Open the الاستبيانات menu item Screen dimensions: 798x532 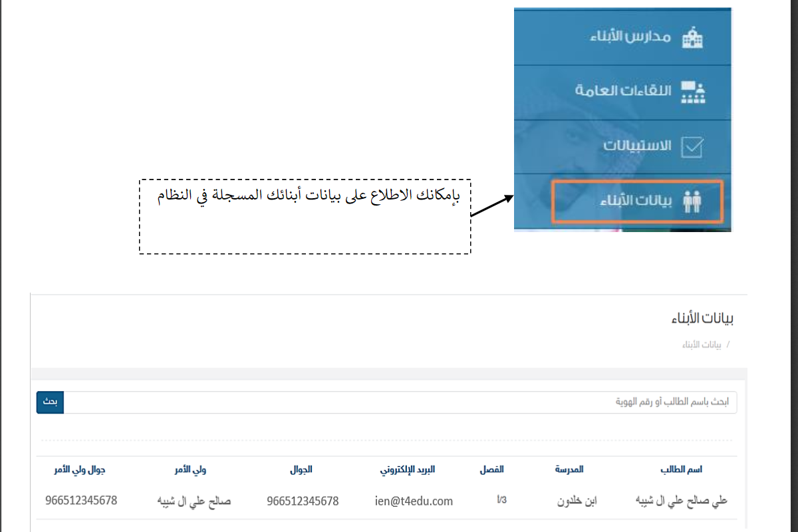pos(623,146)
